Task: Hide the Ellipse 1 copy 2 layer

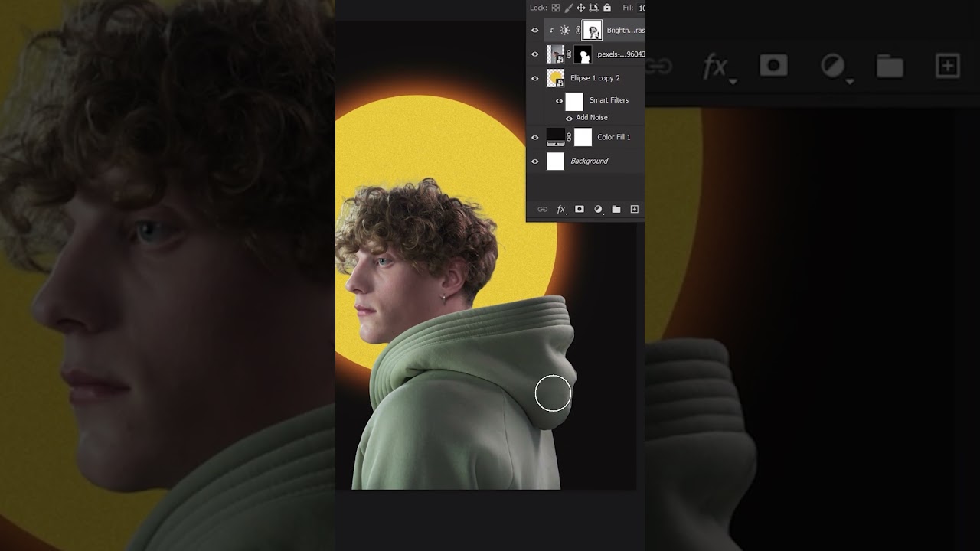Action: coord(535,78)
